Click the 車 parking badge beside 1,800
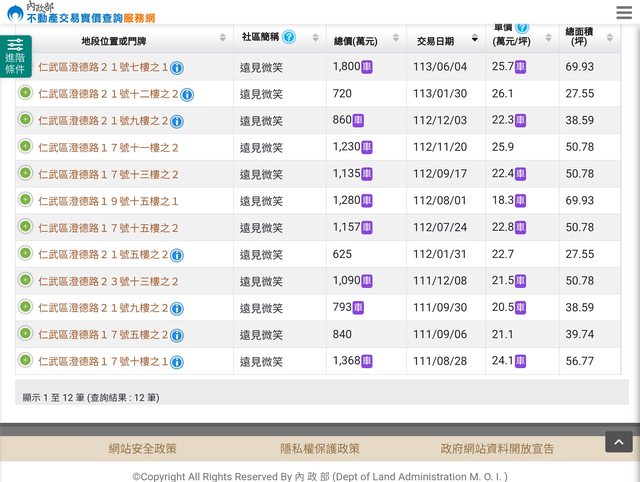The width and height of the screenshot is (640, 482). click(366, 67)
